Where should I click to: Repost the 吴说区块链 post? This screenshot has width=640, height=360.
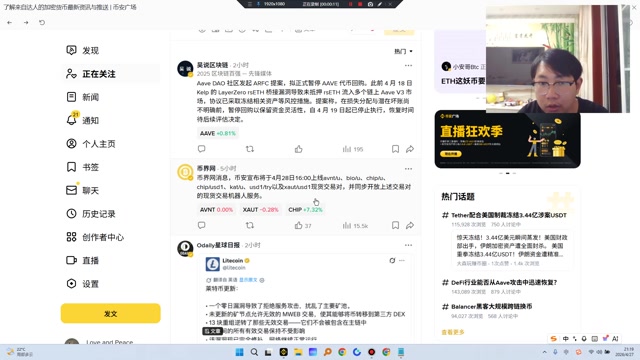pyautogui.click(x=250, y=149)
